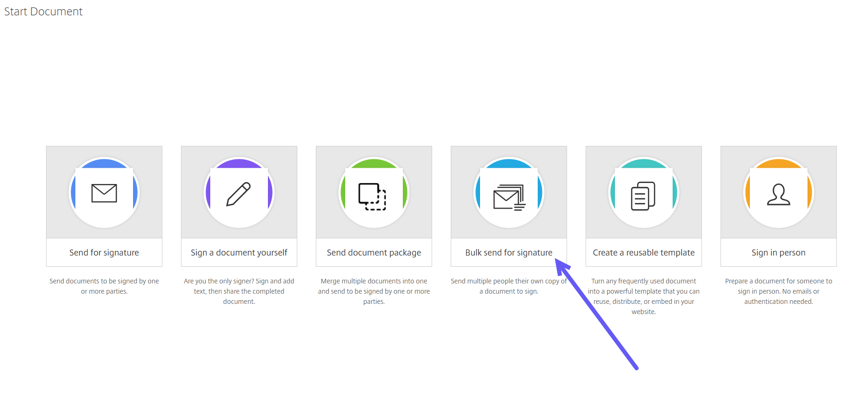Viewport: 868px width, 394px height.
Task: Click 'Are you the only signer?' description
Action: click(239, 291)
